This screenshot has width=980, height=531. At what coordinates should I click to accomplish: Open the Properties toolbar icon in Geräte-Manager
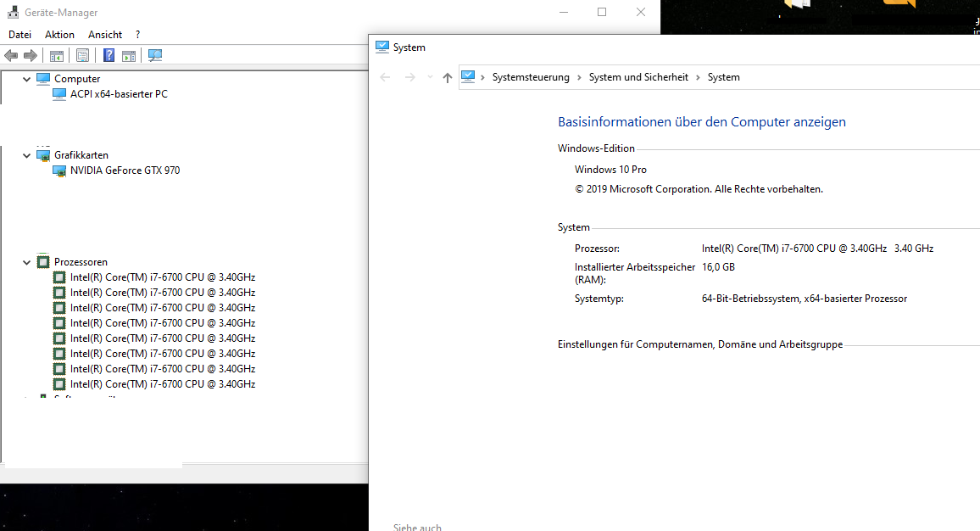pos(82,56)
